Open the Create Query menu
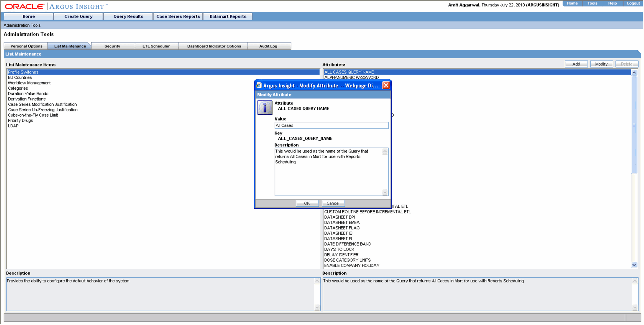This screenshot has width=644, height=325. [x=78, y=16]
